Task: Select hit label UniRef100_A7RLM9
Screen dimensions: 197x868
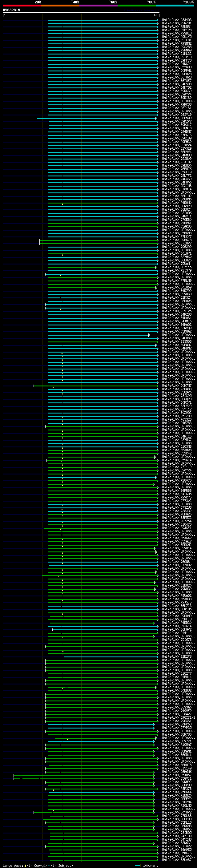Action: (x=177, y=281)
